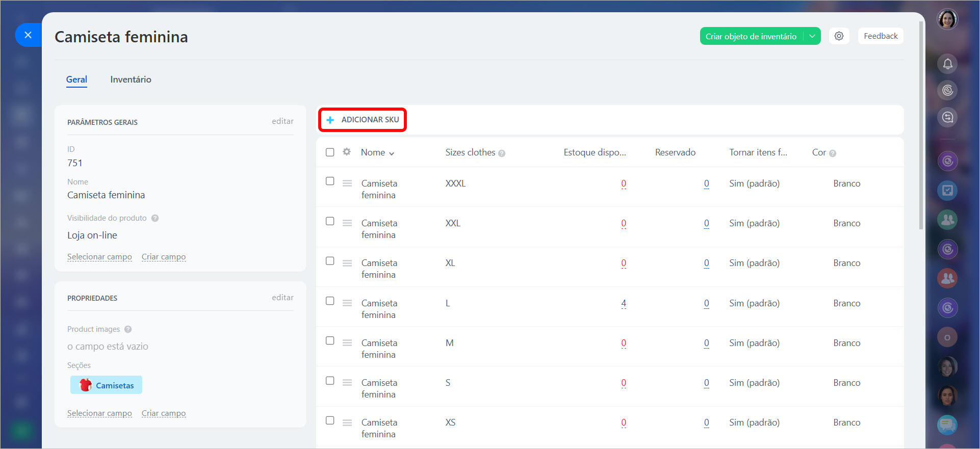Switch to the Inventário tab

click(x=131, y=80)
